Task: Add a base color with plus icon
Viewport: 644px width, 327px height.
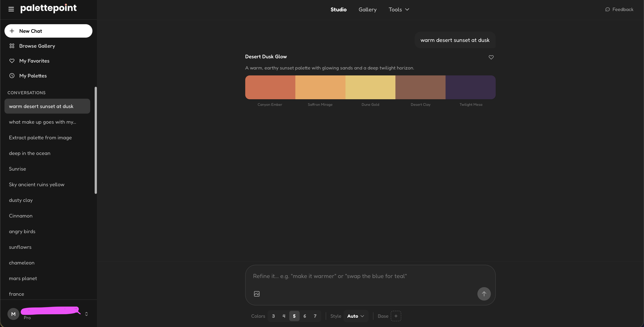Action: 396,316
